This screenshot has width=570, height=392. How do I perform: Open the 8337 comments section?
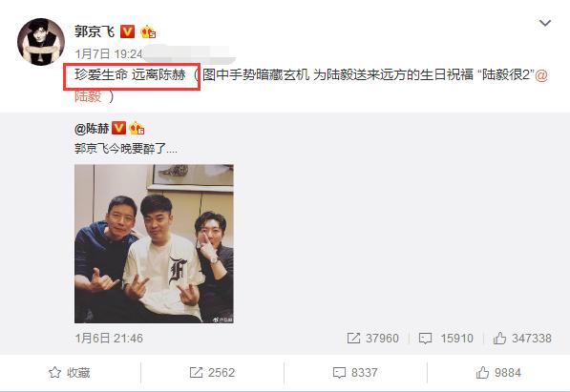pos(355,373)
